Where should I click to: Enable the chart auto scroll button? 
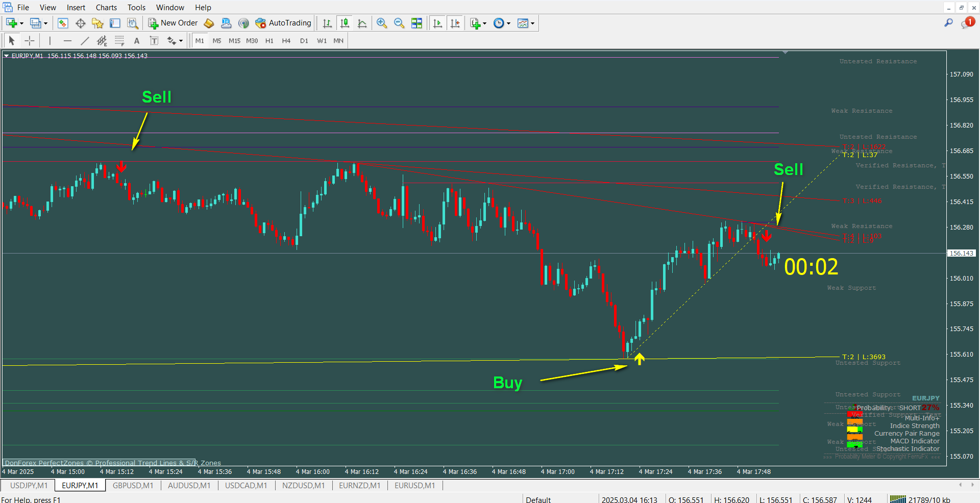(x=437, y=23)
